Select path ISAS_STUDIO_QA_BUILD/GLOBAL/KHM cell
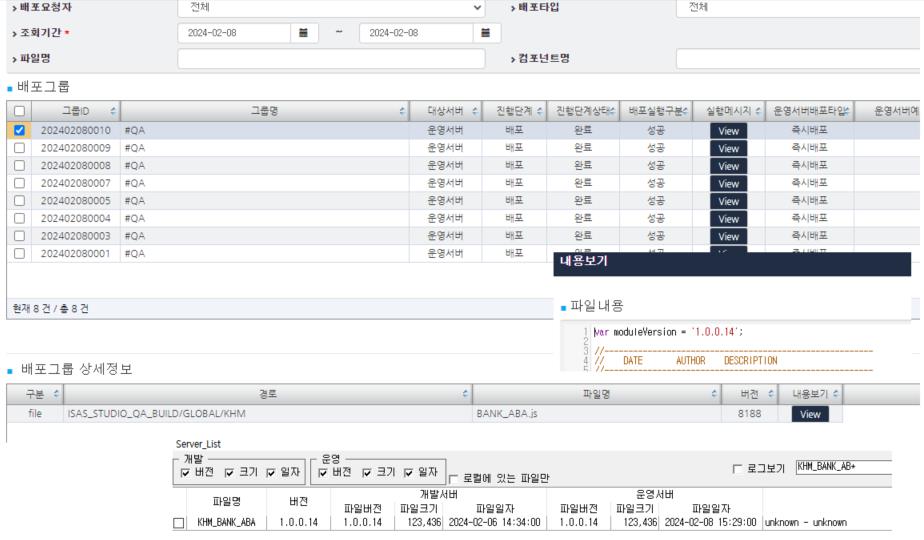 click(x=268, y=414)
